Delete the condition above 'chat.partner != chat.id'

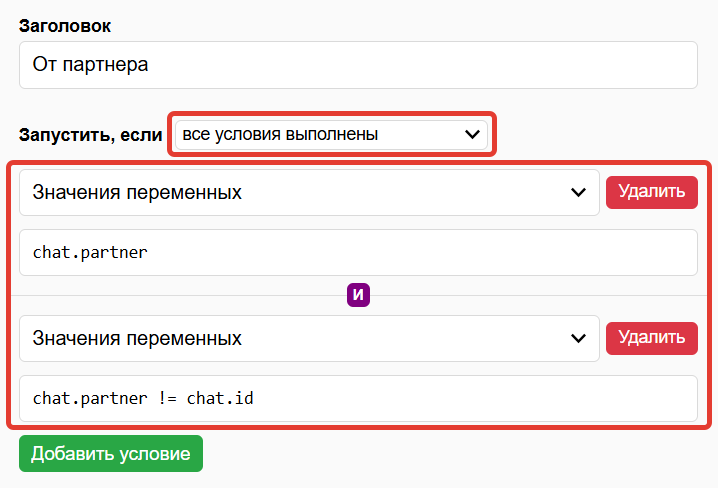[652, 338]
